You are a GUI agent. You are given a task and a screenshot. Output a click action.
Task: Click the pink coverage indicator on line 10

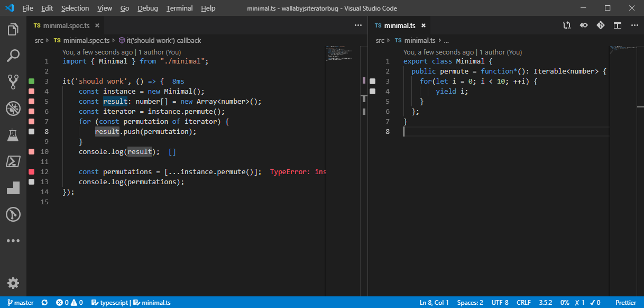pos(32,152)
